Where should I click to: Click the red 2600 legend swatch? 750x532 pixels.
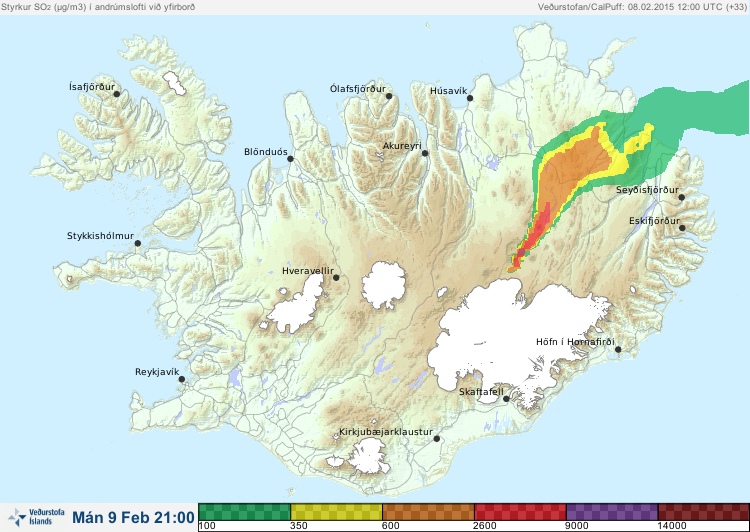click(520, 512)
